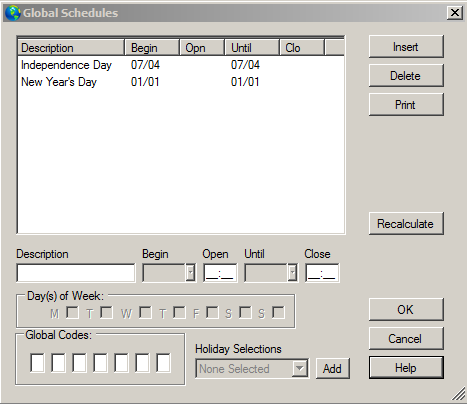Click the Recalculate button

point(406,224)
